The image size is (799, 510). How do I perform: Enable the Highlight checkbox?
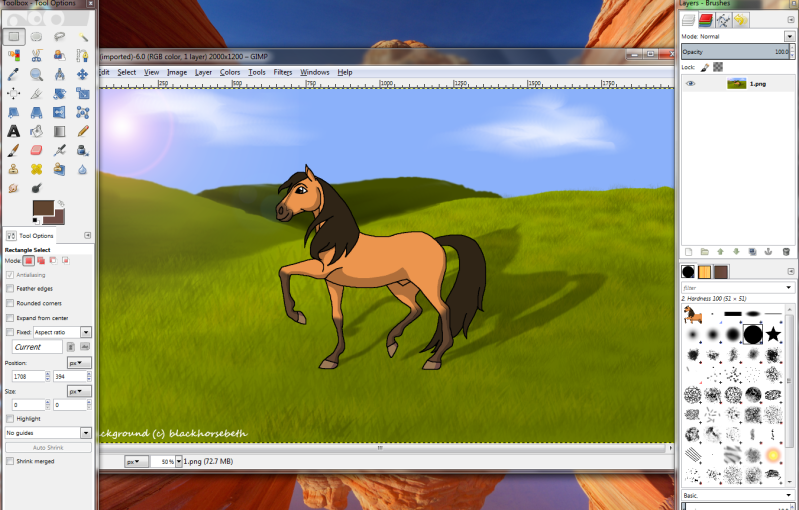(10, 419)
